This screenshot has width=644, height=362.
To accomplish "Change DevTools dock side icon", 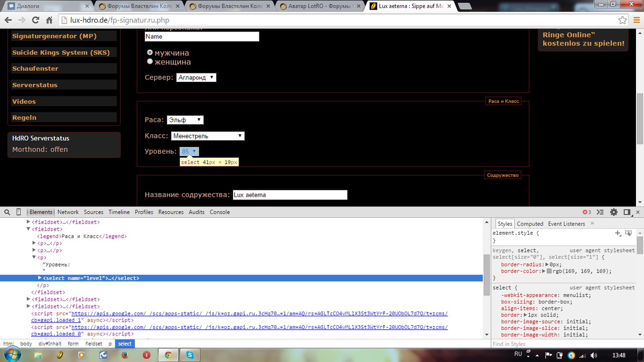I will (627, 212).
